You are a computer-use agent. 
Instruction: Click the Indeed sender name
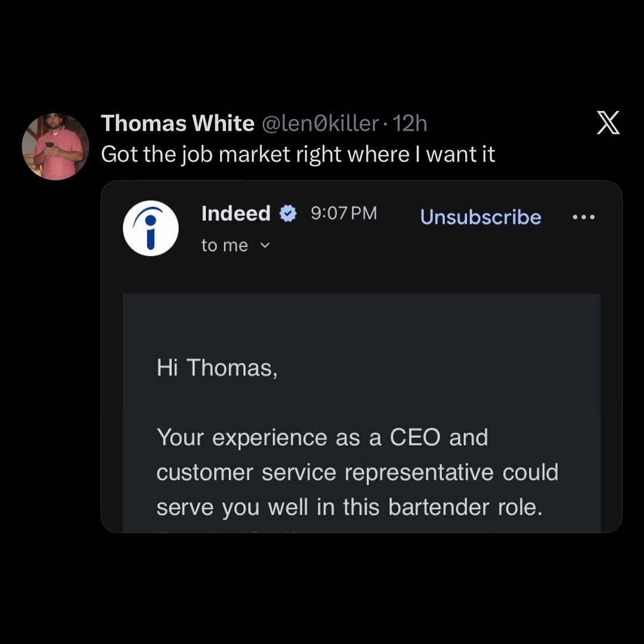click(x=236, y=213)
